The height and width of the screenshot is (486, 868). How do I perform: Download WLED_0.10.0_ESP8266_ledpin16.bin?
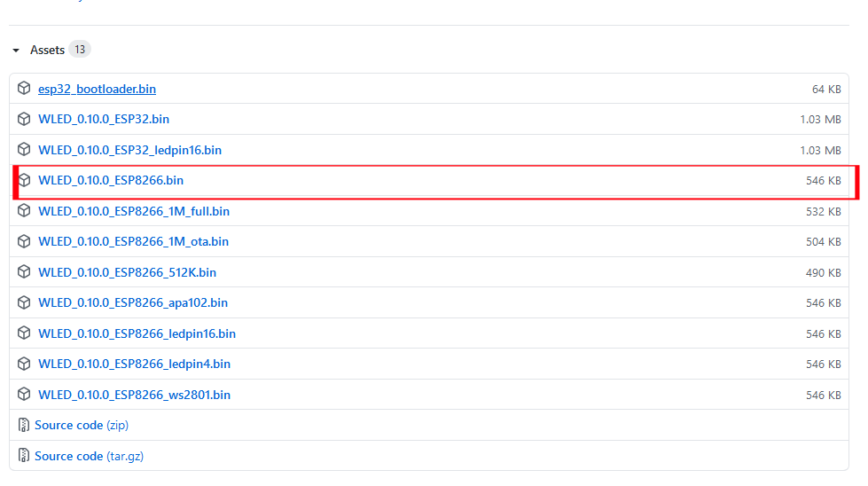(x=137, y=333)
